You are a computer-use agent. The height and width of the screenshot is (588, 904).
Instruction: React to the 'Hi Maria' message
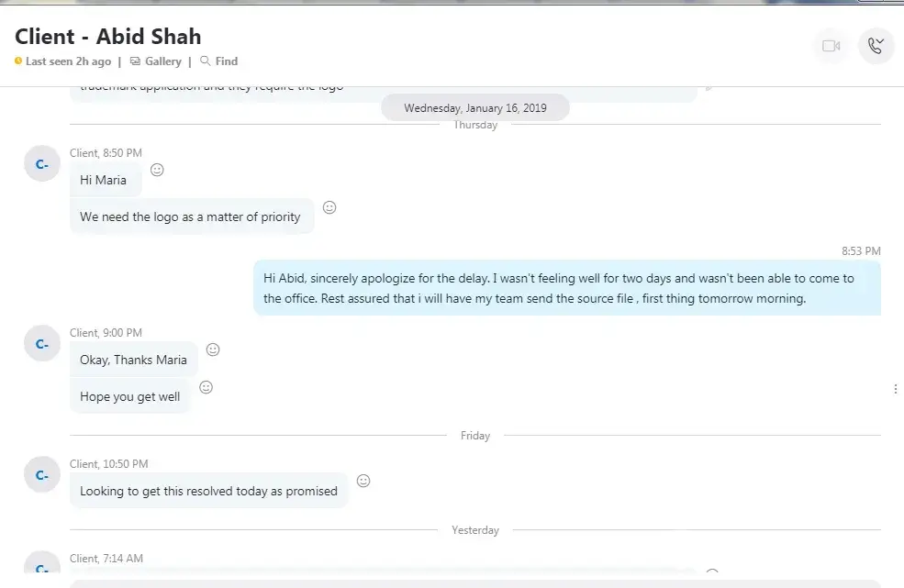point(157,170)
